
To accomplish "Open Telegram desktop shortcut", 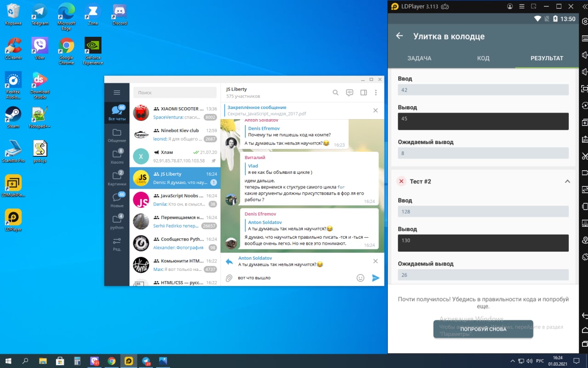I will (x=40, y=14).
